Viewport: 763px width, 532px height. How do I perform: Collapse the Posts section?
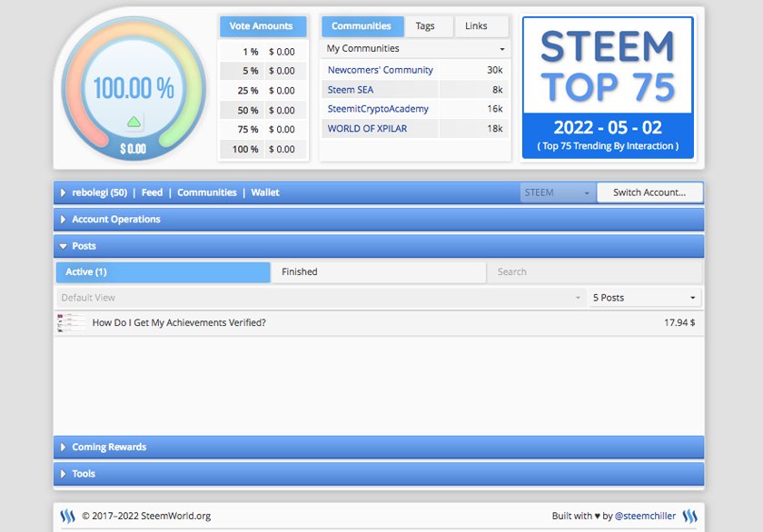(379, 246)
